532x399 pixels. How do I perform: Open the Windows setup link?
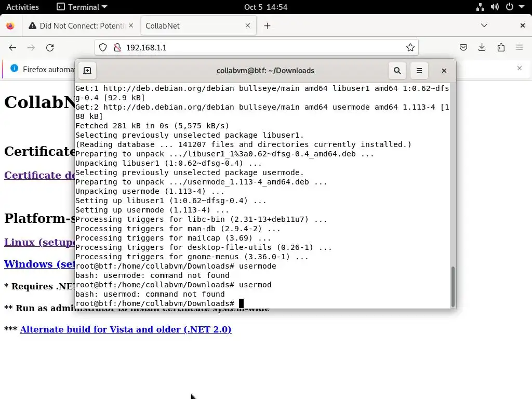click(39, 264)
